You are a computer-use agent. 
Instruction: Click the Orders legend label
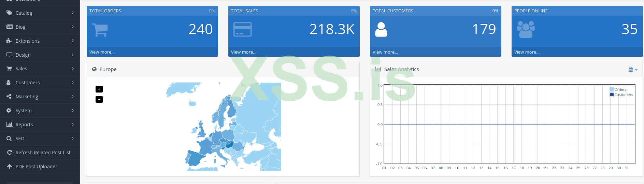[x=620, y=89]
